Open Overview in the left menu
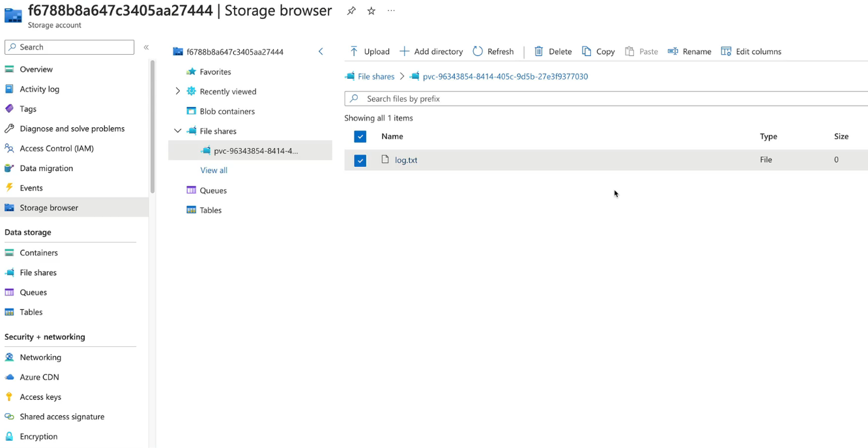 (x=36, y=69)
